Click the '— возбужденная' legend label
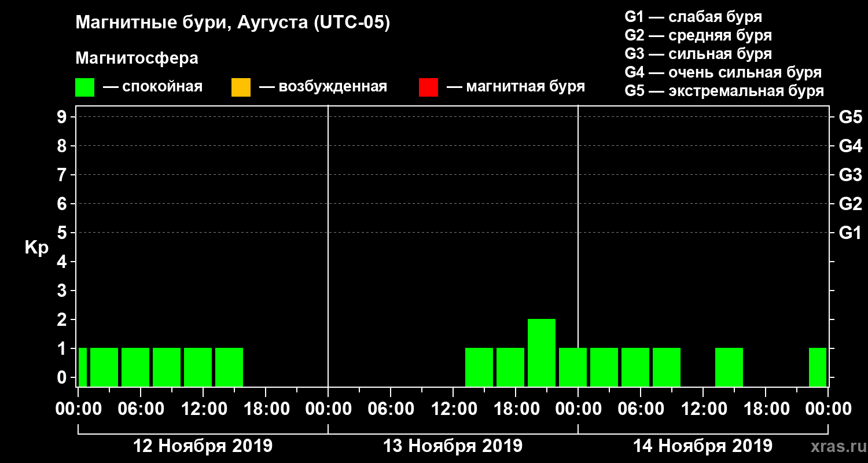The height and width of the screenshot is (463, 868). (x=323, y=87)
